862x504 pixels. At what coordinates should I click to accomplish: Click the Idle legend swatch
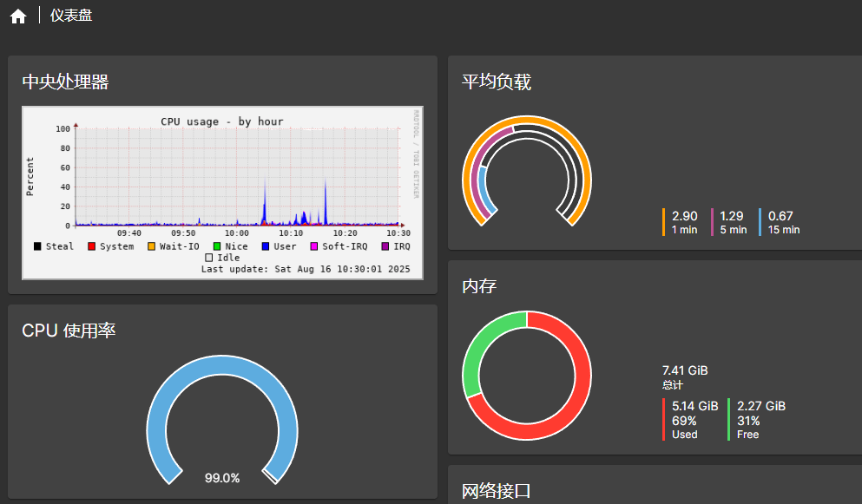coord(208,258)
